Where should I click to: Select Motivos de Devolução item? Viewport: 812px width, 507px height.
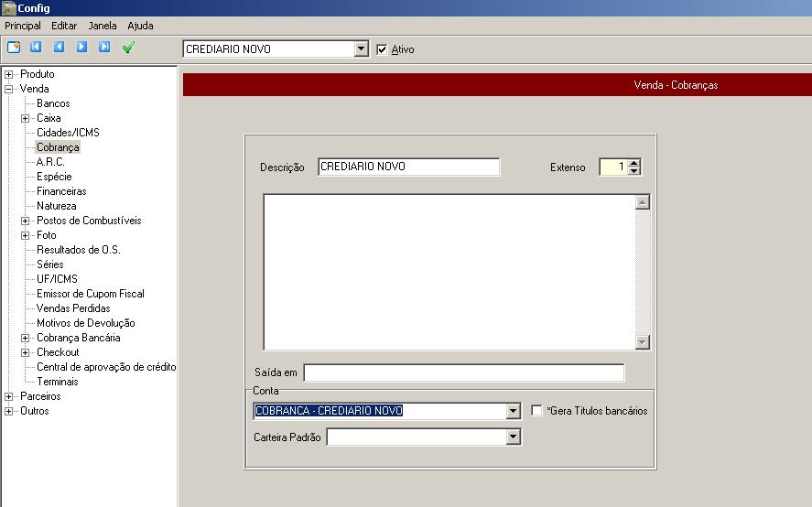86,323
